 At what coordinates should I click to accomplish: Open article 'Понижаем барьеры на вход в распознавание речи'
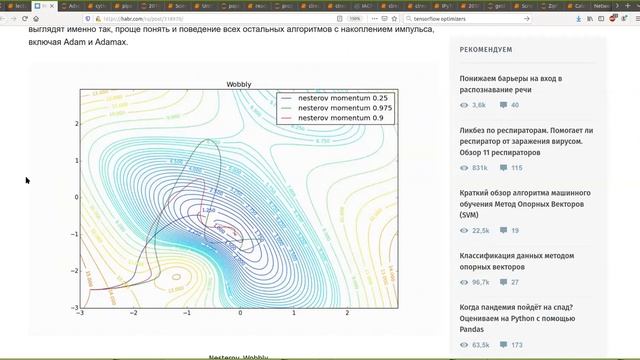[511, 84]
